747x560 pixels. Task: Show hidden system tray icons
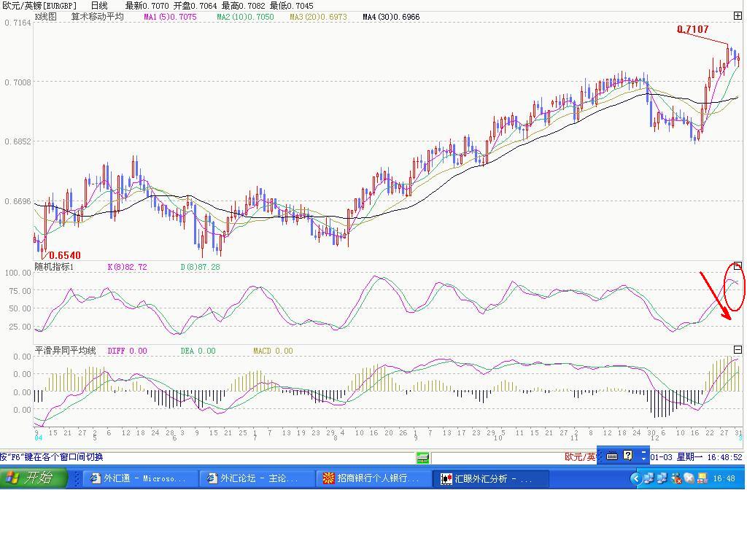coord(635,478)
